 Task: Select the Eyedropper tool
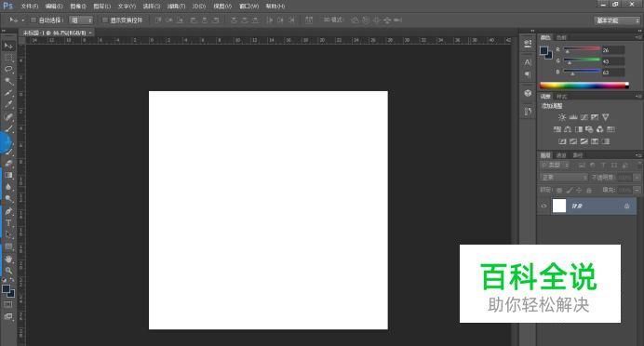point(8,105)
